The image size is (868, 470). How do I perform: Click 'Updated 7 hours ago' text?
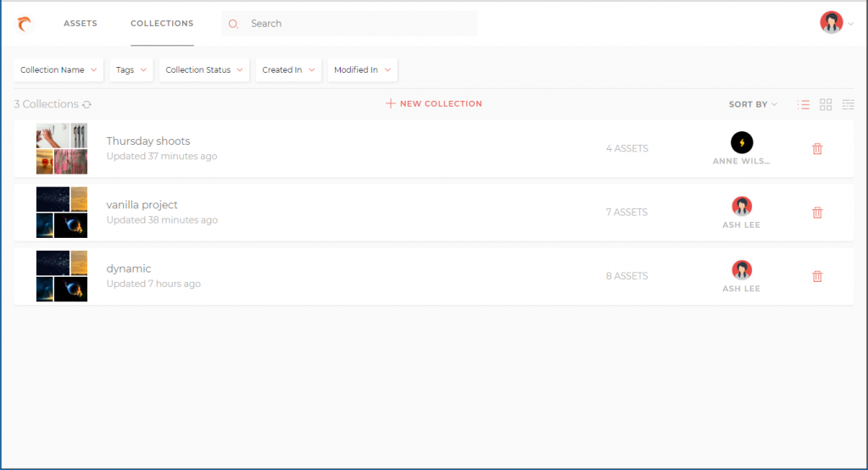153,283
